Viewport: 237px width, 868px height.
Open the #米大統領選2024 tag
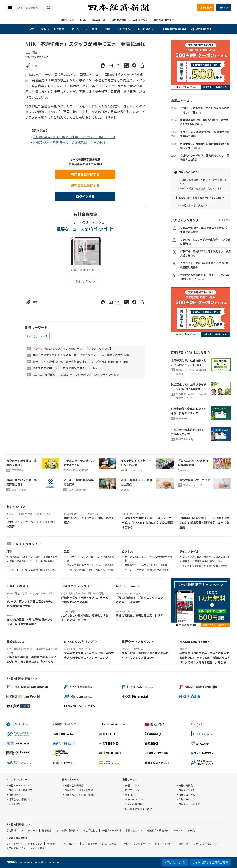[x=200, y=29]
